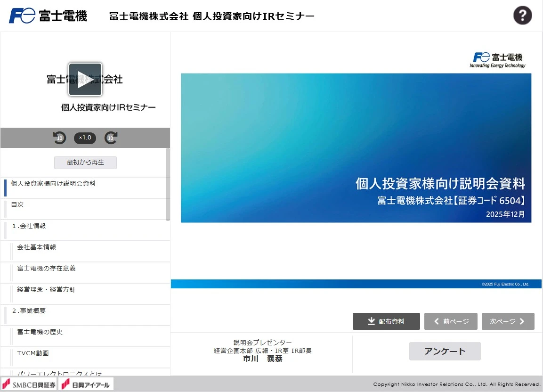Go to 前ページ (previous page)
Screen dimensions: 543x392
point(450,321)
